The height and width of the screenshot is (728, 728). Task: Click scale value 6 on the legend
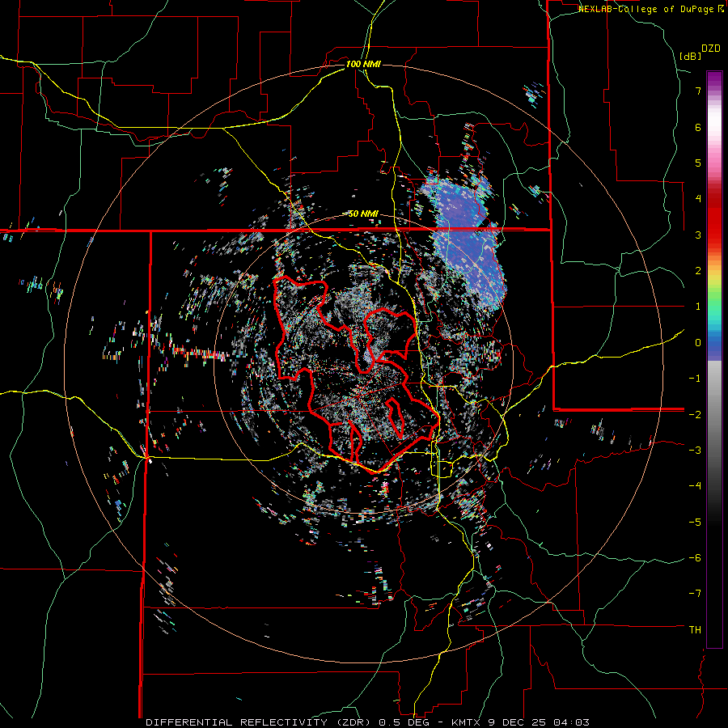pyautogui.click(x=698, y=127)
